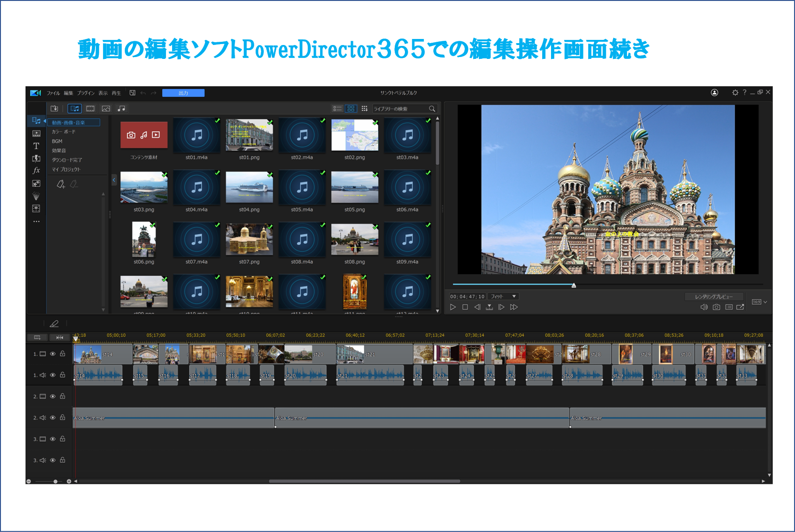Viewport: 795px width, 532px height.
Task: Open the Title Room (T) icon
Action: tap(36, 146)
